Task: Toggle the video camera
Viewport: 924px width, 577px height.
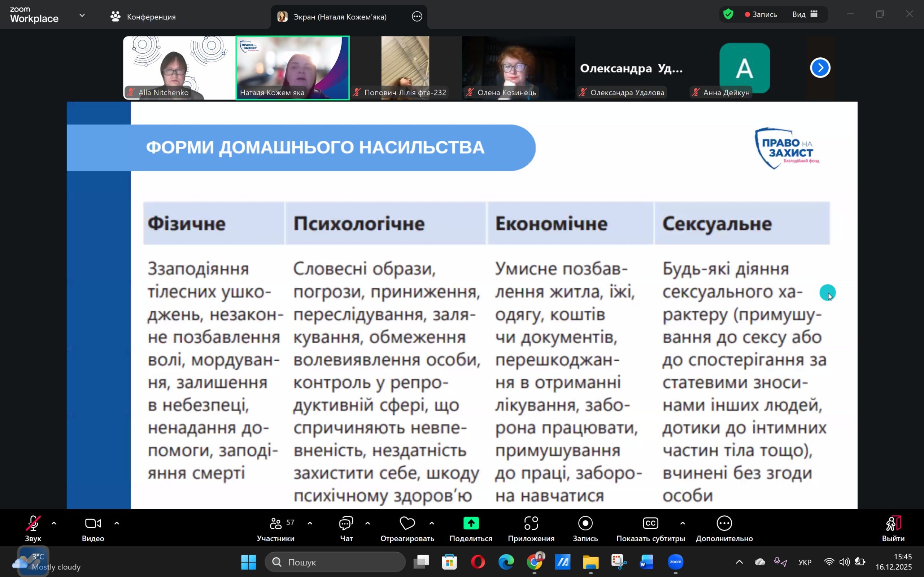Action: [x=93, y=528]
